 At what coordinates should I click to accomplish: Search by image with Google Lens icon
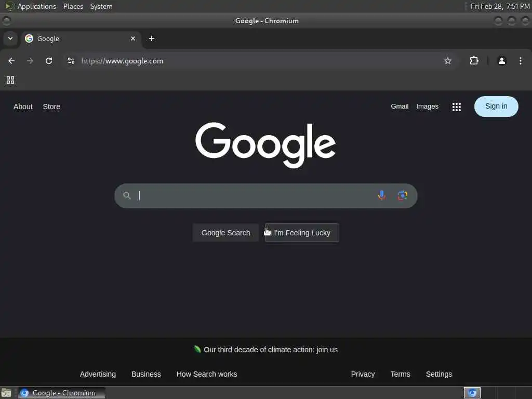click(403, 195)
